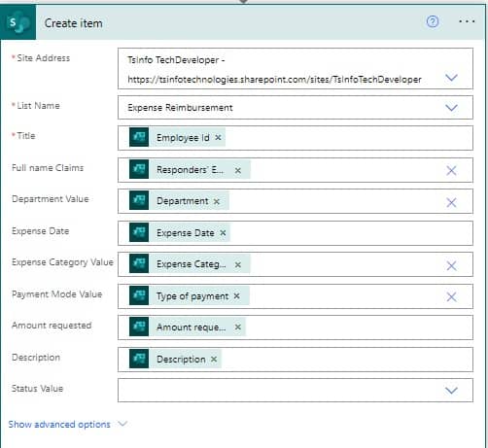Viewport: 488px width, 448px height.
Task: Click Forms icon on Description token
Action: point(139,359)
